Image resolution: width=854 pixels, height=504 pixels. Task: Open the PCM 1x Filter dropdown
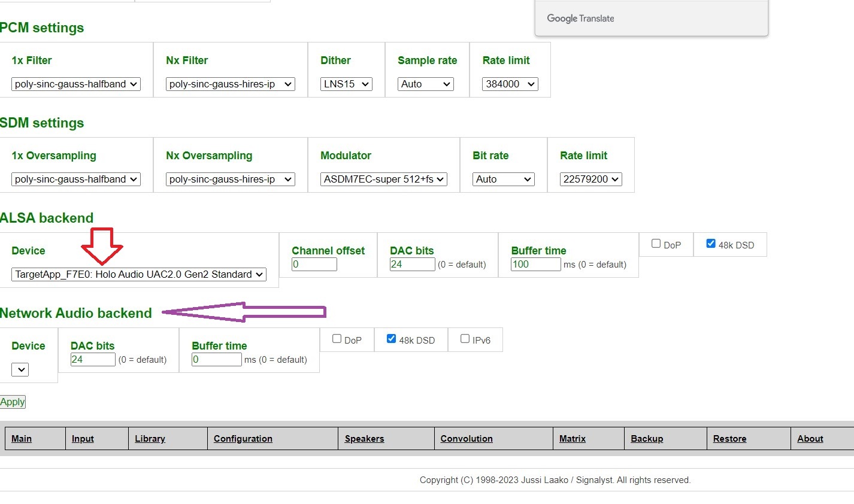[x=76, y=84]
